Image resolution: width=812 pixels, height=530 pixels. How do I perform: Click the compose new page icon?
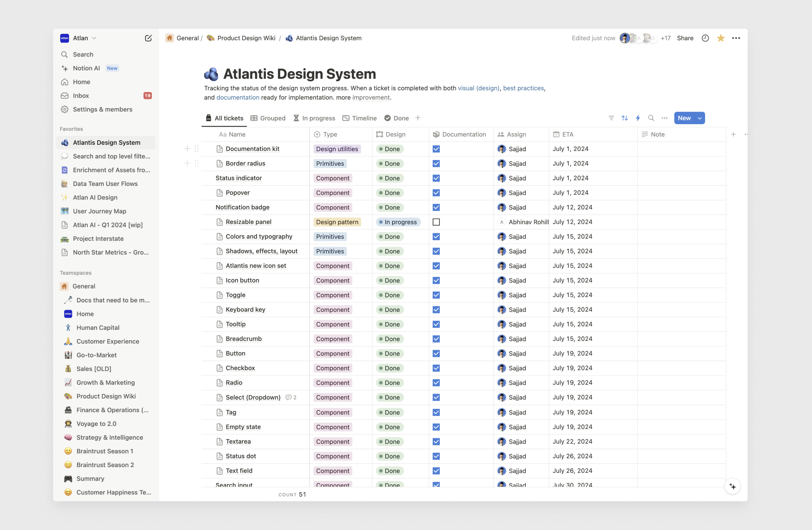pos(148,38)
